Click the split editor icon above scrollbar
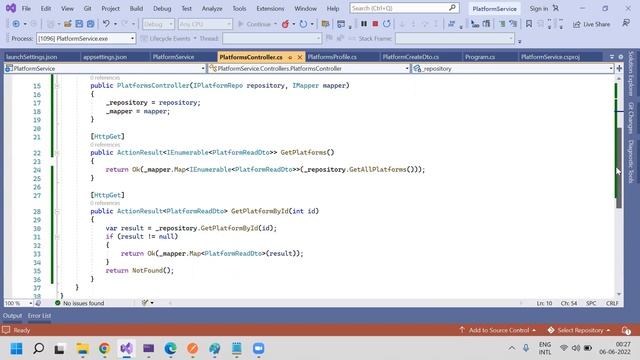This screenshot has width=640, height=360. [x=619, y=69]
